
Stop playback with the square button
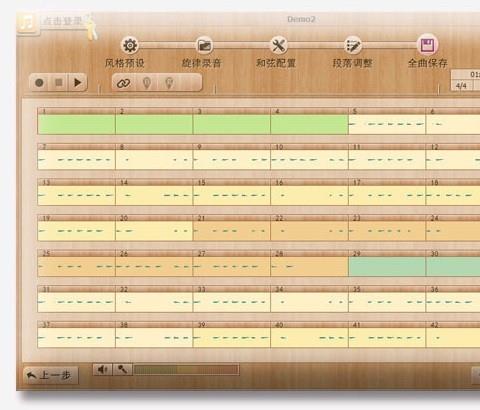point(59,82)
